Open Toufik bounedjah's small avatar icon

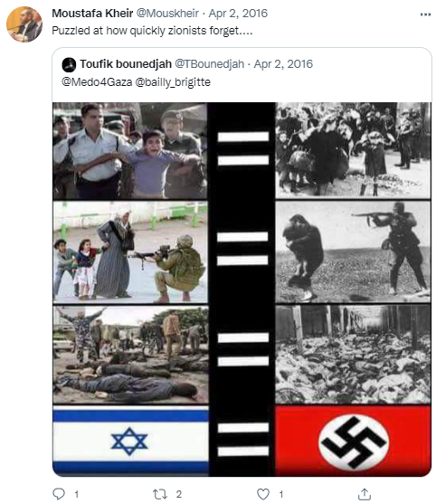pos(69,64)
